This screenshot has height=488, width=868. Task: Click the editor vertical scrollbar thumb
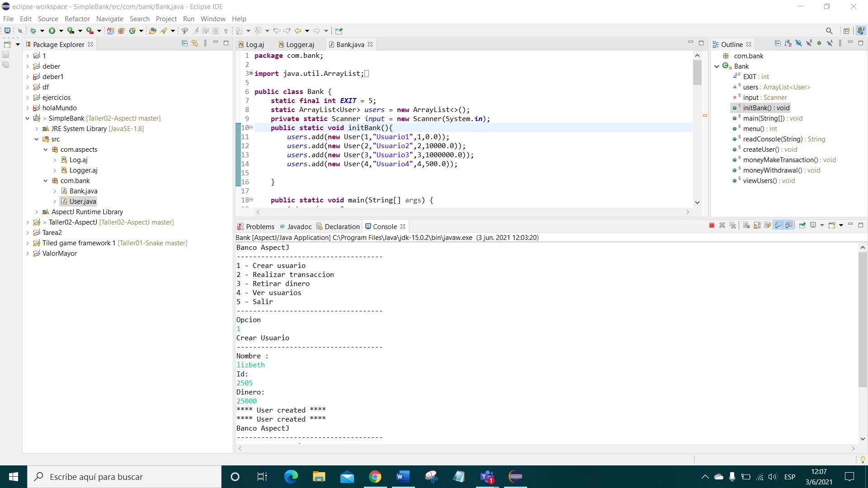697,72
